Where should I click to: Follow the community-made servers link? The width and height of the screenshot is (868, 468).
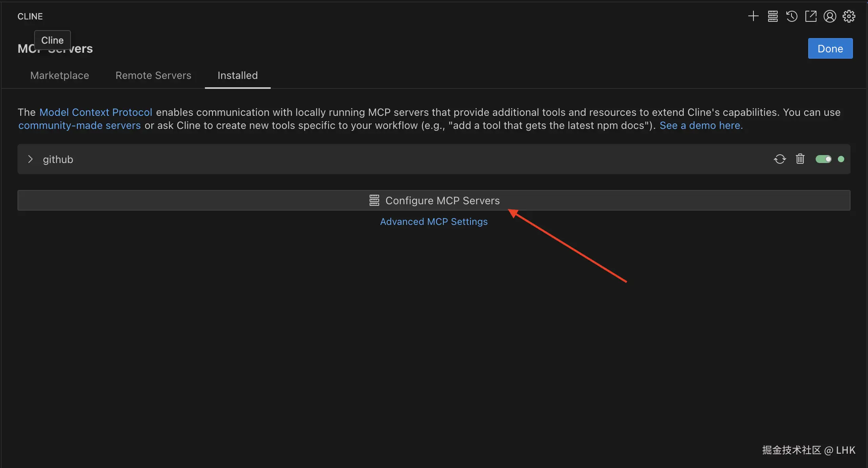coord(79,125)
